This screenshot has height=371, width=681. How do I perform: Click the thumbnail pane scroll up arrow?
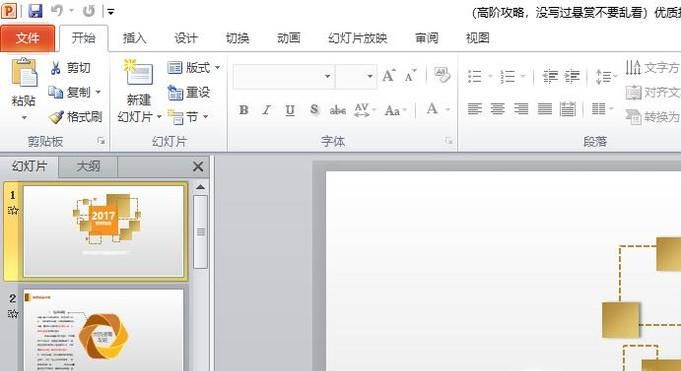(x=200, y=187)
